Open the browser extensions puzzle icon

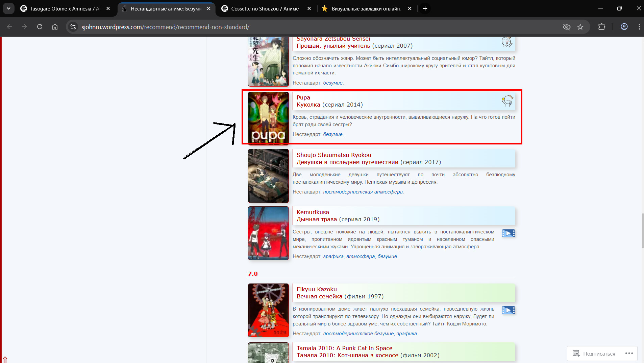coord(601,27)
